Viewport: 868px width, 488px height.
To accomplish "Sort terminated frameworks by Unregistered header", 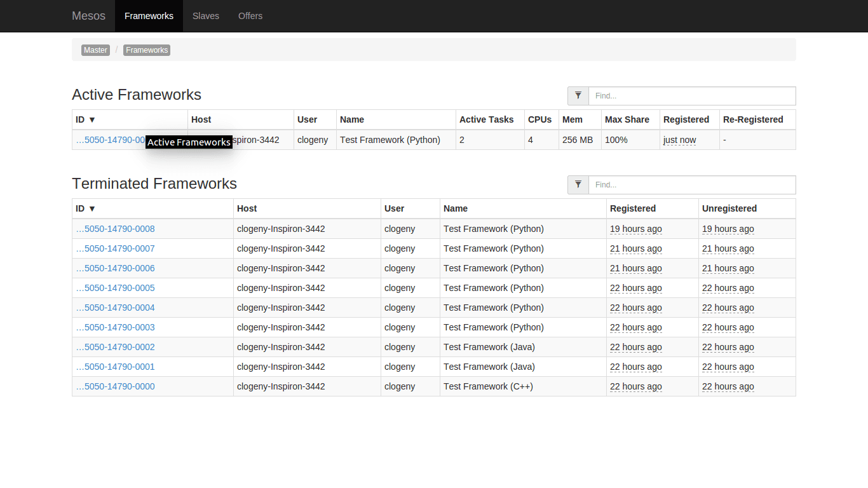I will pos(729,208).
